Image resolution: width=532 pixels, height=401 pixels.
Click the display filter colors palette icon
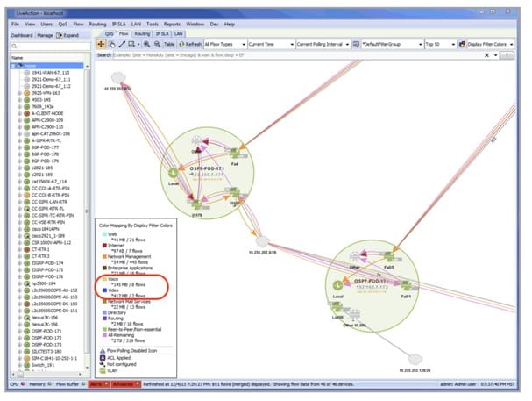point(462,44)
